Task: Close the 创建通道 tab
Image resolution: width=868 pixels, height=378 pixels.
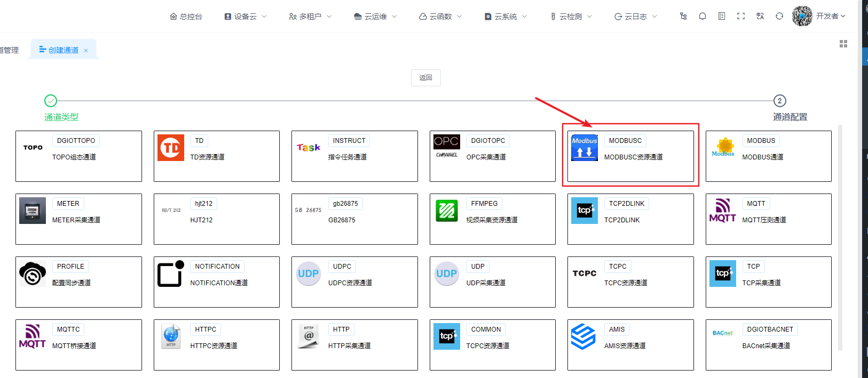Action: coord(86,51)
